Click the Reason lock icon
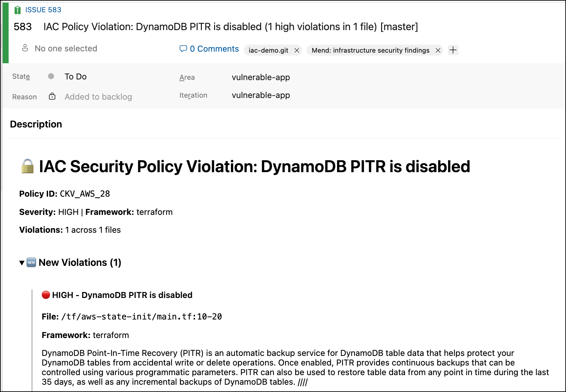The height and width of the screenshot is (392, 566). tap(52, 96)
